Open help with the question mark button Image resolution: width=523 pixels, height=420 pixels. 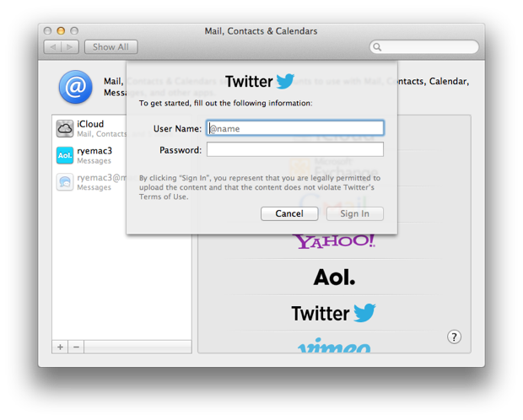pyautogui.click(x=454, y=337)
